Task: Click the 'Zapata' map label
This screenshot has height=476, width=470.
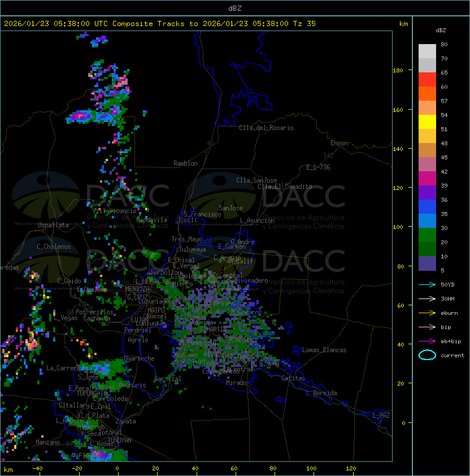Action: pos(125,421)
